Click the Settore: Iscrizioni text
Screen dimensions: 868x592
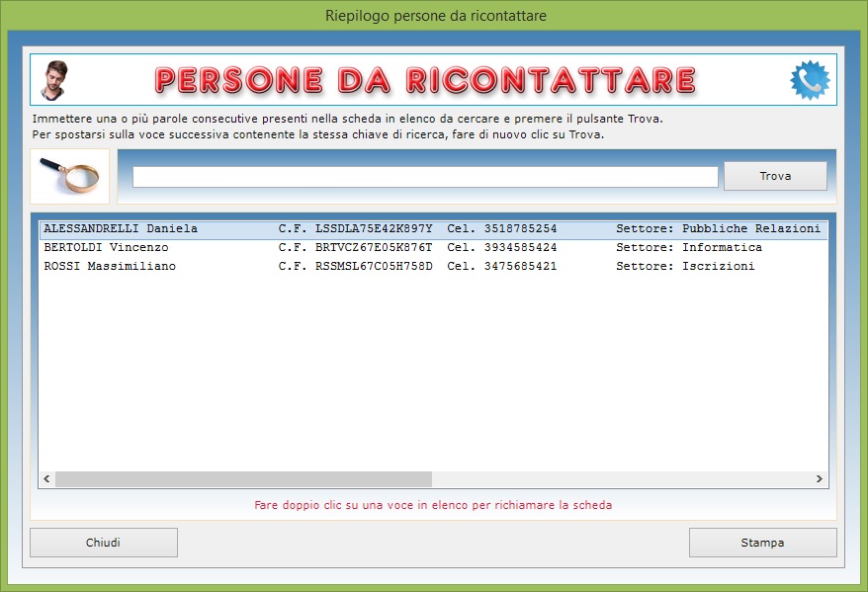pyautogui.click(x=685, y=267)
